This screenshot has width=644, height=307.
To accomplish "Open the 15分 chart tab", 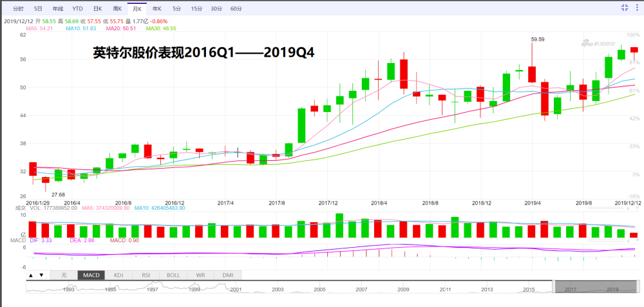I will (196, 8).
